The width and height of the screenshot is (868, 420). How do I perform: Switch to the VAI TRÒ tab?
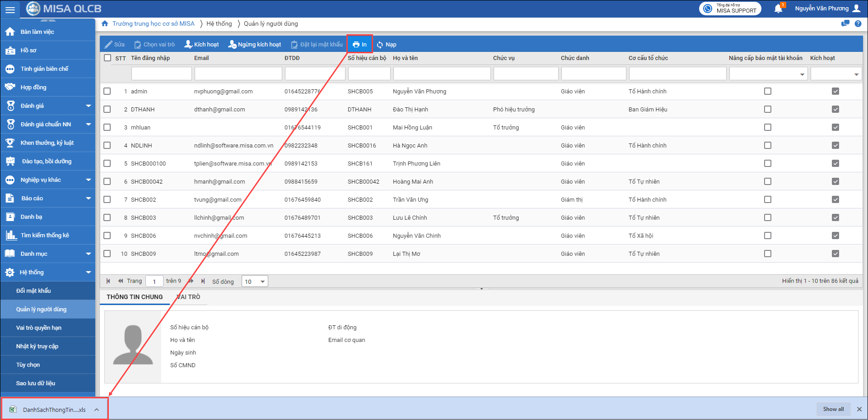point(188,297)
